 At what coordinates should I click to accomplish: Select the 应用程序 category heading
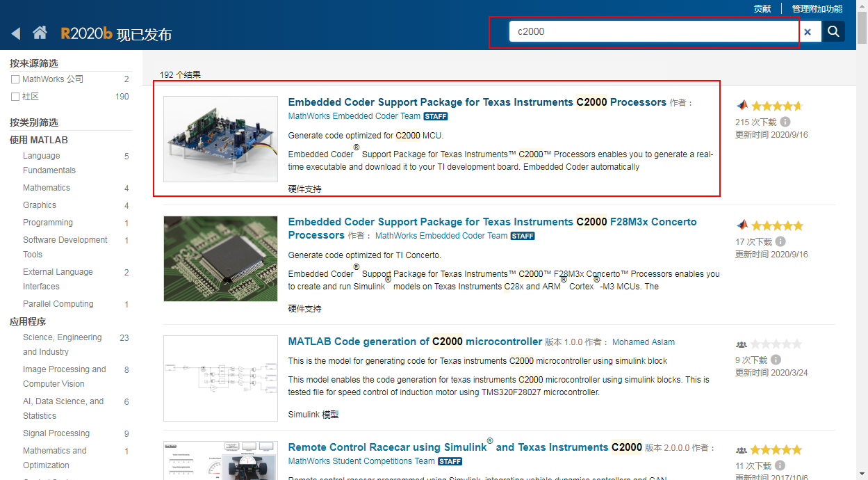pyautogui.click(x=28, y=321)
